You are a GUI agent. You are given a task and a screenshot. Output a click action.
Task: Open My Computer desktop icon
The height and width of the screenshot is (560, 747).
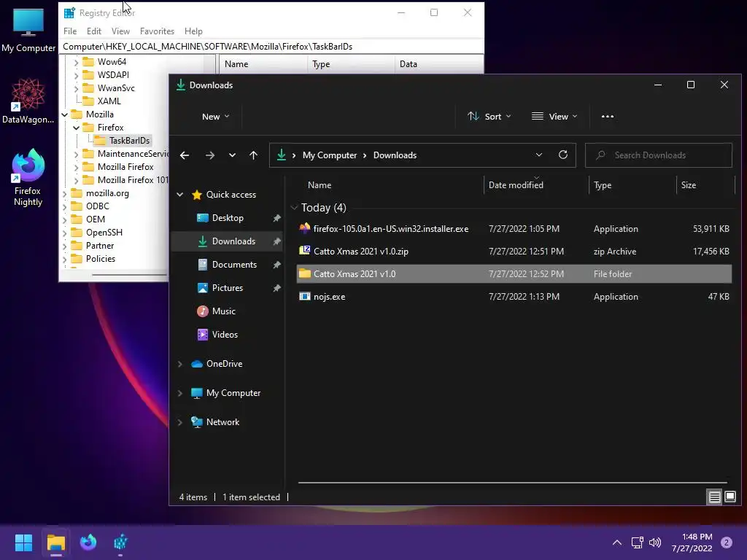[x=28, y=30]
